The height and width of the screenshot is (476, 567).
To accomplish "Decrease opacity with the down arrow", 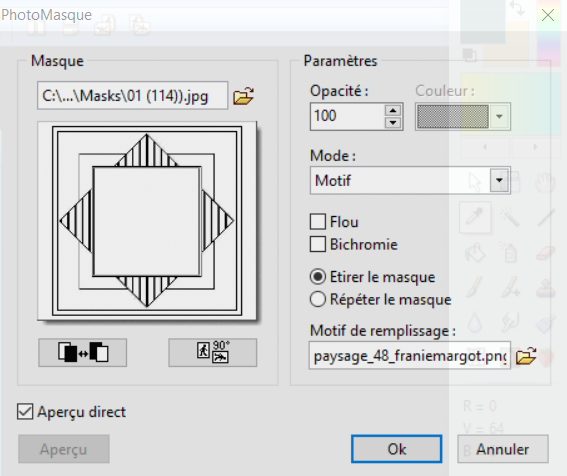I will (393, 123).
